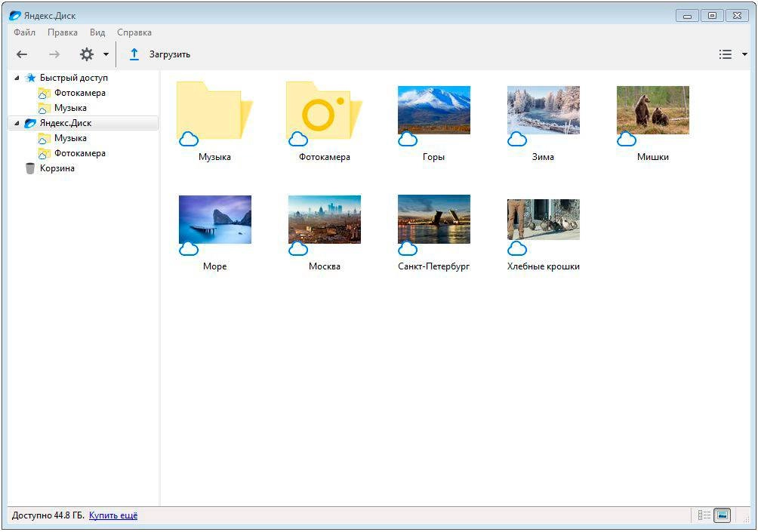Screen dimensions: 758x532
Task: Click the Зима file name label
Action: (544, 157)
